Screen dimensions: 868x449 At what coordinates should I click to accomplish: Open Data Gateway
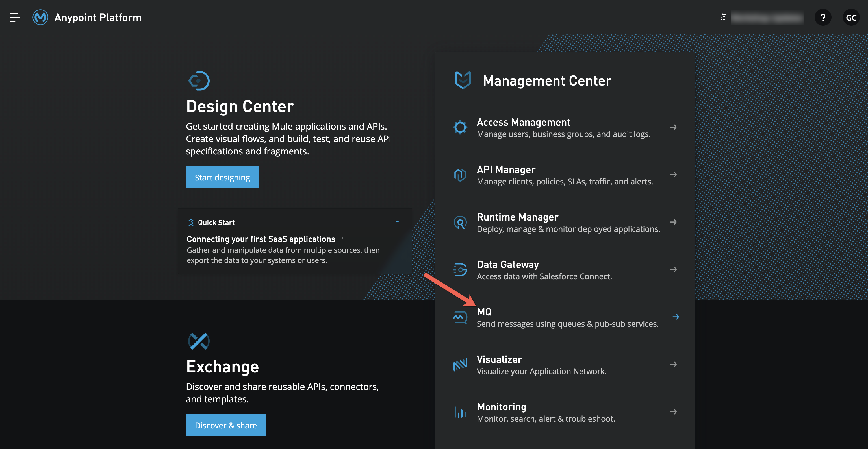(508, 264)
